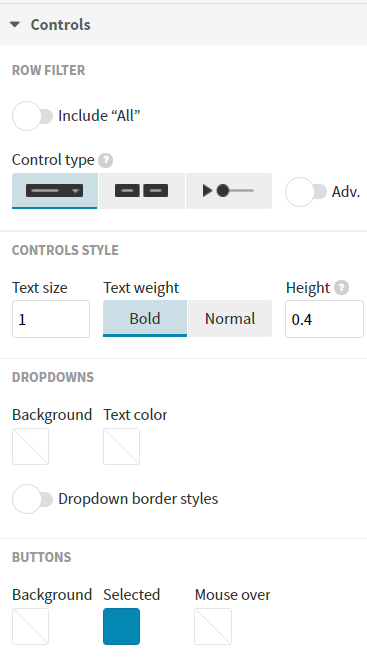Enable the Adv. toggle
The height and width of the screenshot is (662, 367).
[306, 192]
